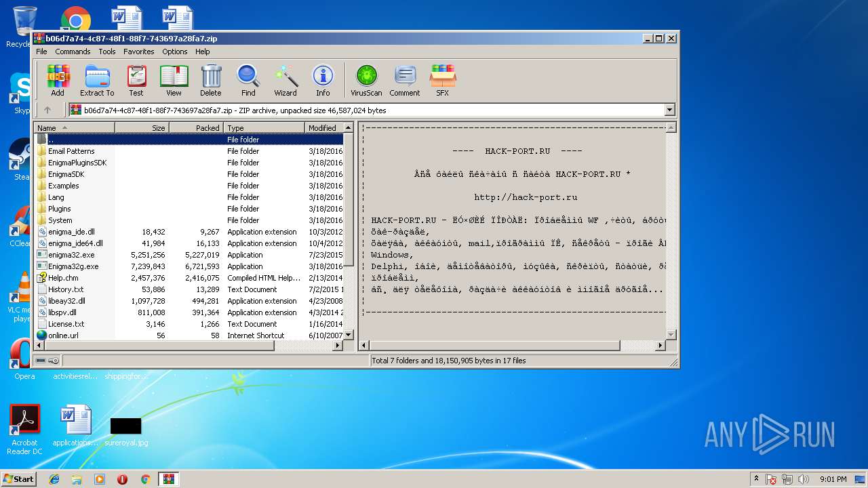The width and height of the screenshot is (868, 488).
Task: Sort file list by Packed column
Action: (x=196, y=127)
